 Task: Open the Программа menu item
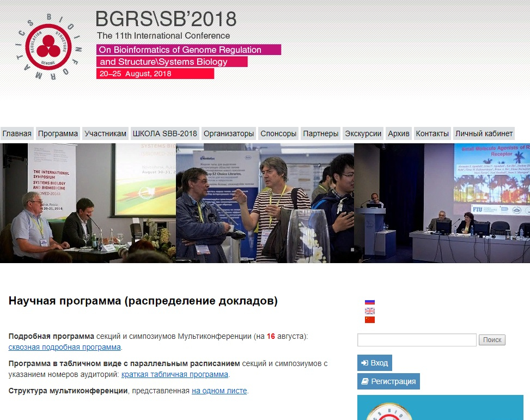point(58,133)
